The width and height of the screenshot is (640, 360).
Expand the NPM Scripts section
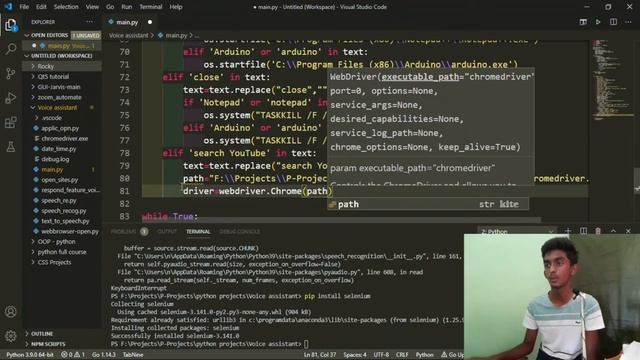pyautogui.click(x=61, y=344)
